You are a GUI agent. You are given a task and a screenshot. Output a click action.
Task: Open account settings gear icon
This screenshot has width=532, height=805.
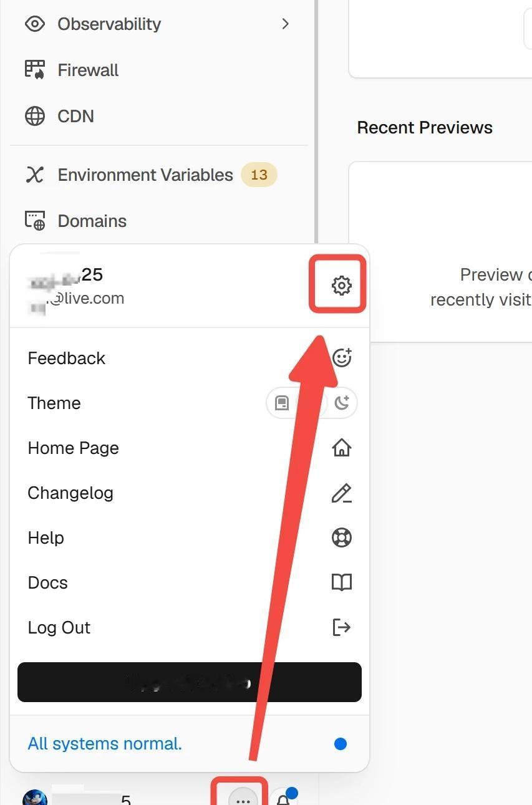[x=341, y=286]
